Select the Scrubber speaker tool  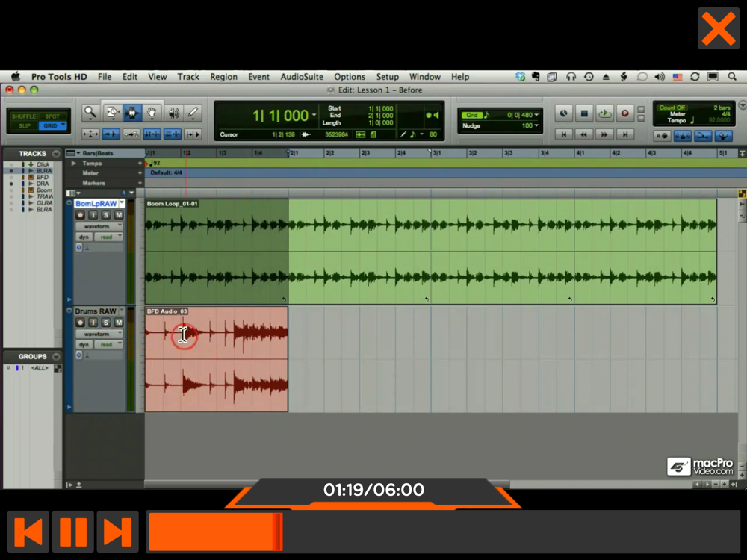point(174,113)
